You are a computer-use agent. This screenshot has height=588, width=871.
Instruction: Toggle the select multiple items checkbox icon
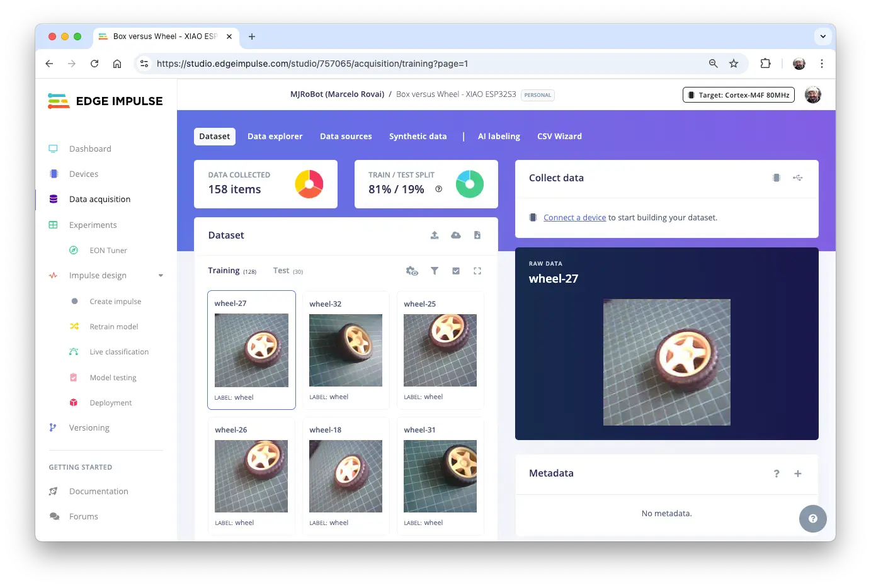pos(456,271)
